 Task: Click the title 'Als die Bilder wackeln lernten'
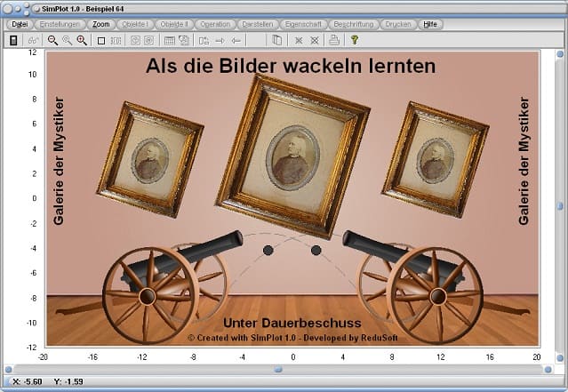click(x=291, y=66)
